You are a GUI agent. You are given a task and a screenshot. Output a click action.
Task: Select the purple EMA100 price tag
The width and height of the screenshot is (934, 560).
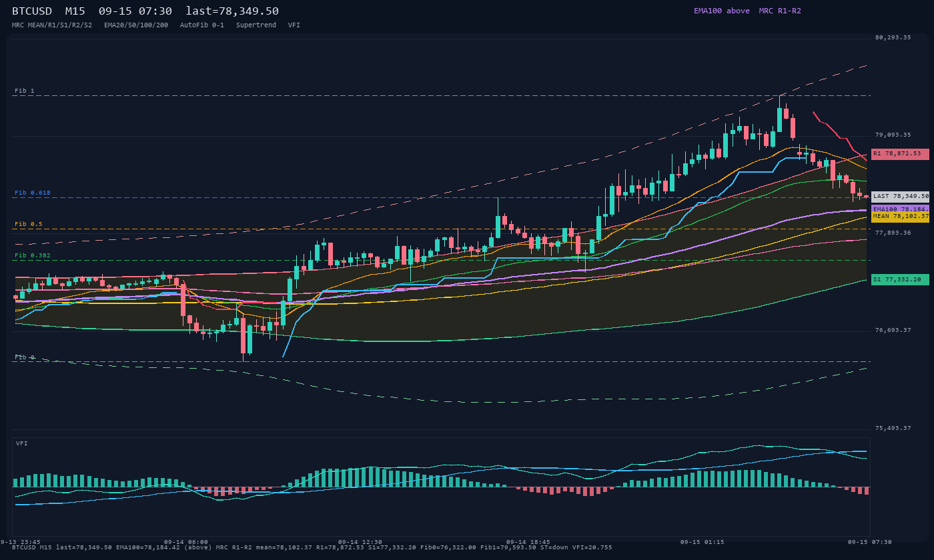(900, 209)
